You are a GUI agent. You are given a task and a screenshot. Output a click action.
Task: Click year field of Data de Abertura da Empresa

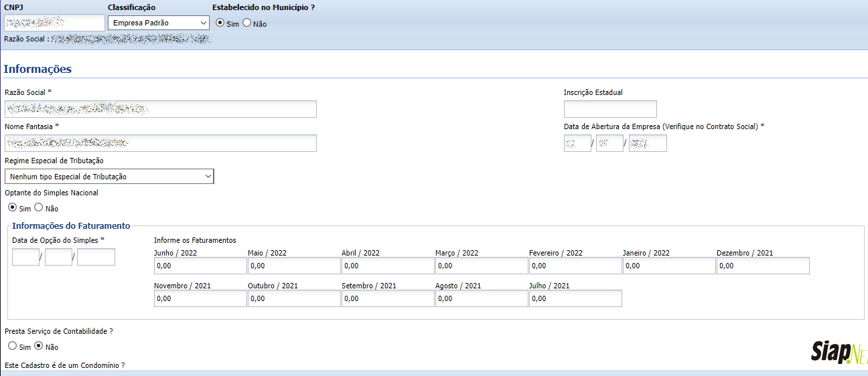pos(648,143)
